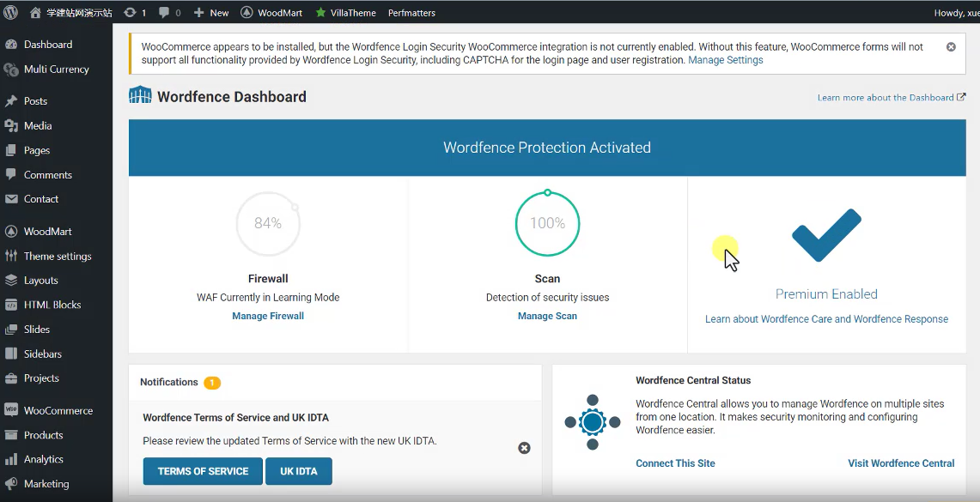980x502 pixels.
Task: Click the "Wordfence Terms of Service and UK IDTA" title
Action: (x=235, y=418)
